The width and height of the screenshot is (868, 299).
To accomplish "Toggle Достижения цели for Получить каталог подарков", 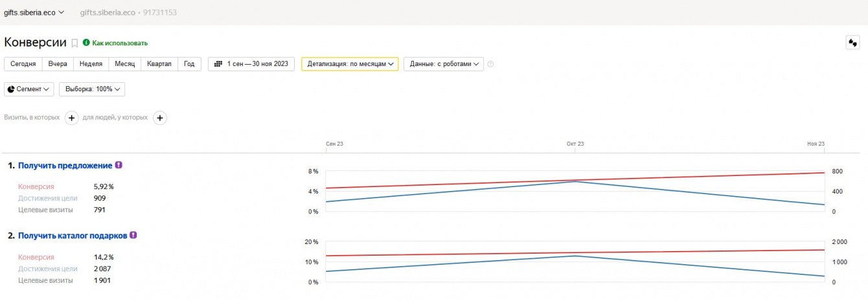I will point(47,269).
